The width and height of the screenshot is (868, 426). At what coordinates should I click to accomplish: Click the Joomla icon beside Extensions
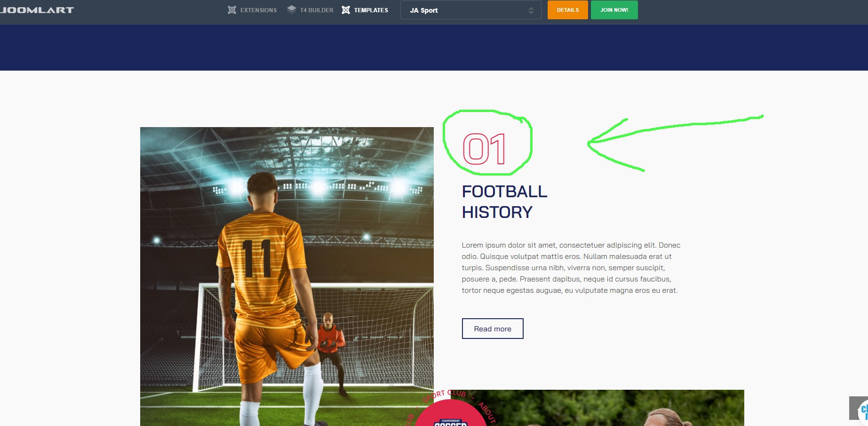232,10
